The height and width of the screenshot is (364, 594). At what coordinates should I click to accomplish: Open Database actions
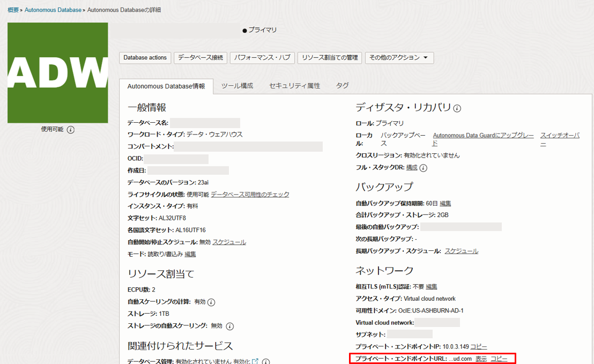click(x=145, y=57)
